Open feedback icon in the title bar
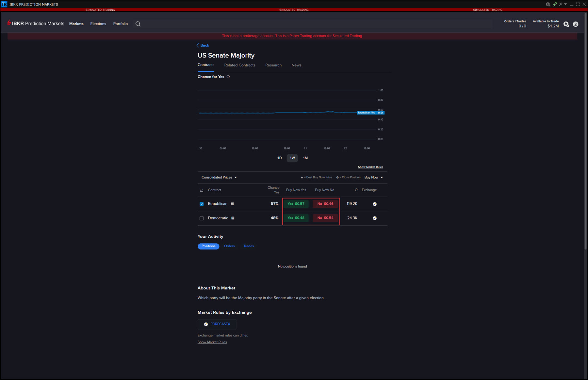Viewport: 588px width, 380px height. pos(548,4)
